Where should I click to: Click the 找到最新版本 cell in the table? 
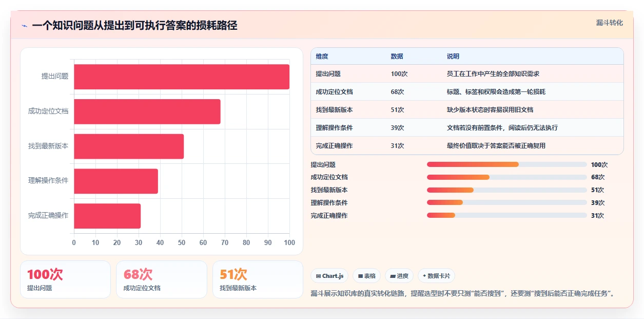click(335, 110)
